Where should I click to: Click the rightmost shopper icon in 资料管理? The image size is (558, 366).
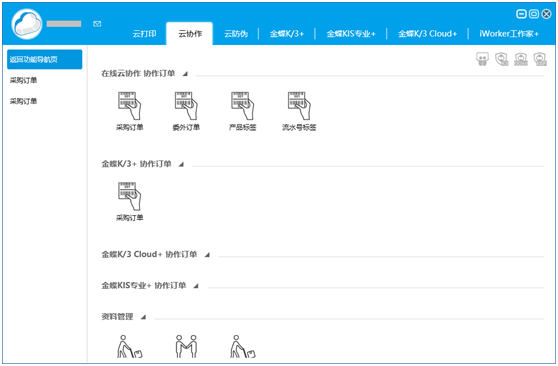243,346
